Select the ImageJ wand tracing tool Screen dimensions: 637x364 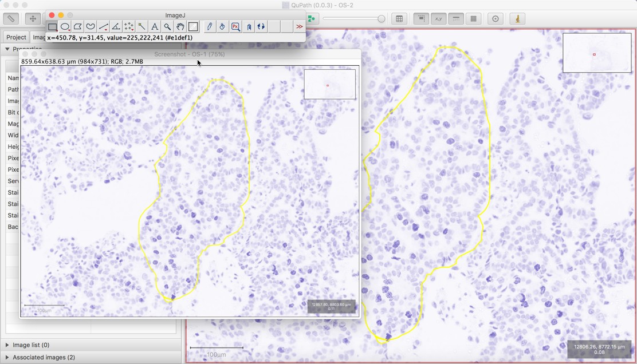point(141,27)
